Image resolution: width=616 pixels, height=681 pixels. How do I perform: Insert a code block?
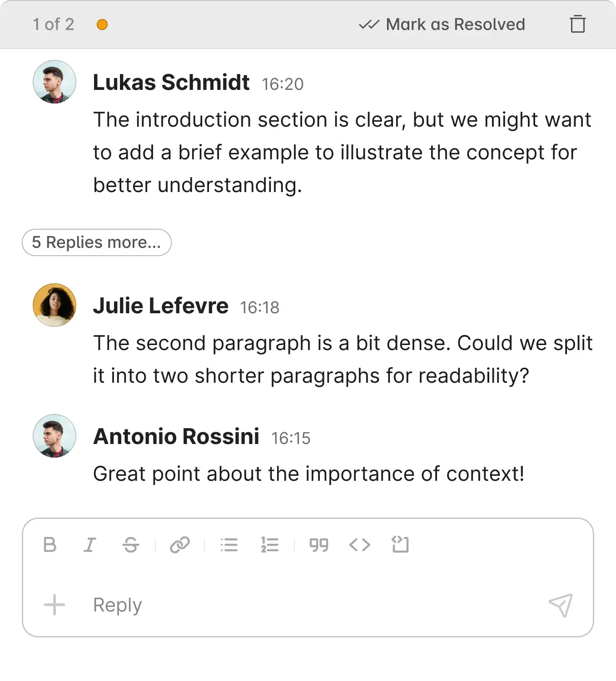400,544
